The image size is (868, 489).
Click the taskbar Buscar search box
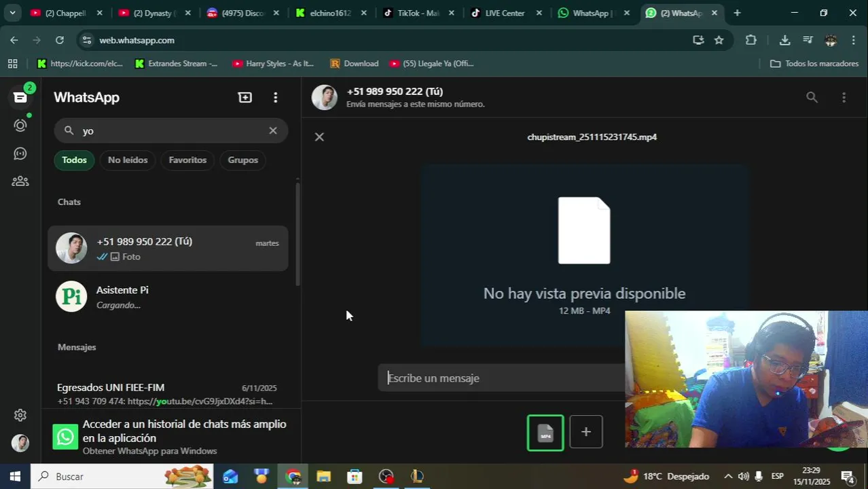pos(122,476)
